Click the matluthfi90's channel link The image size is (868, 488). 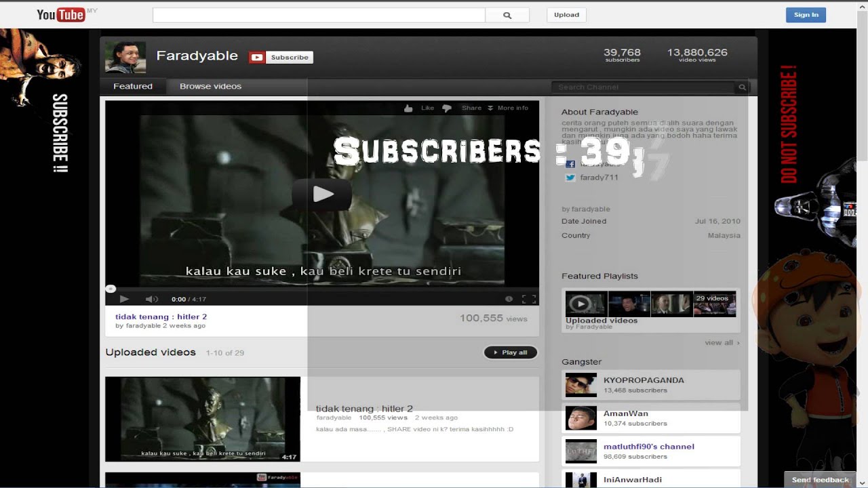pyautogui.click(x=649, y=447)
